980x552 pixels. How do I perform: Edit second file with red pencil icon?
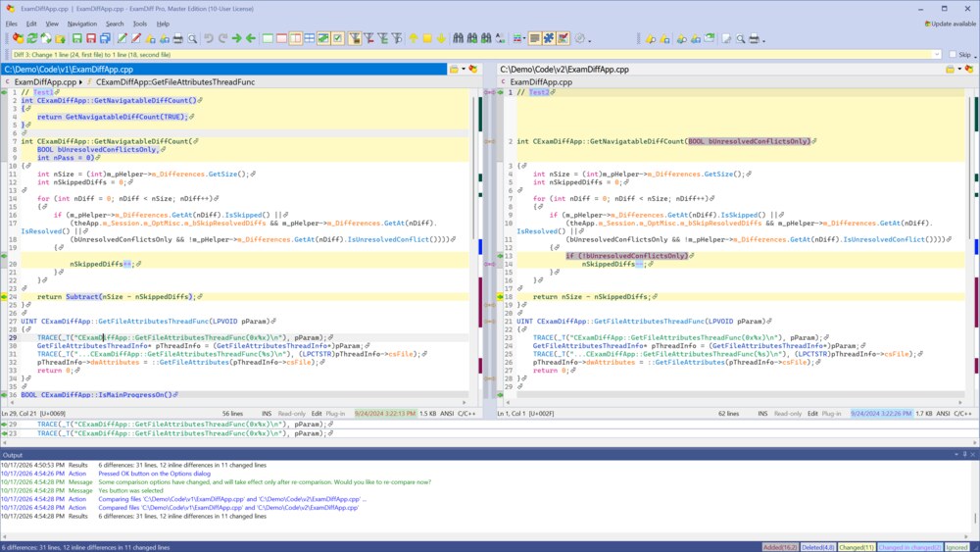click(135, 39)
